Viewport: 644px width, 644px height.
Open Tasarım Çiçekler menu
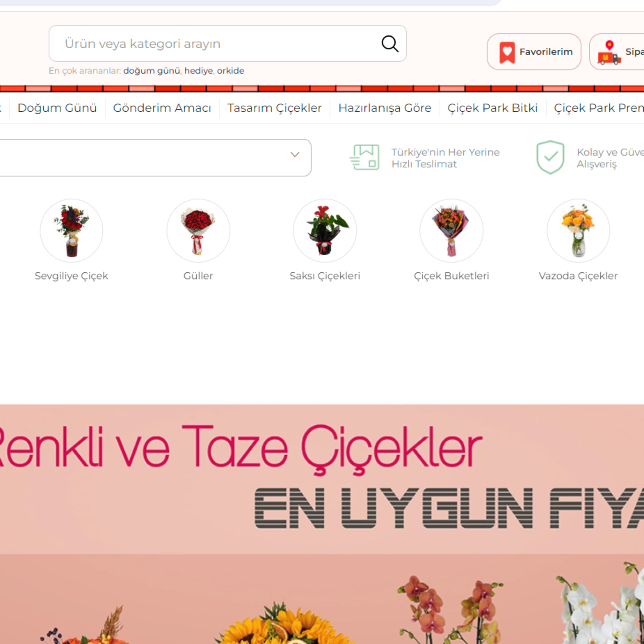point(274,108)
